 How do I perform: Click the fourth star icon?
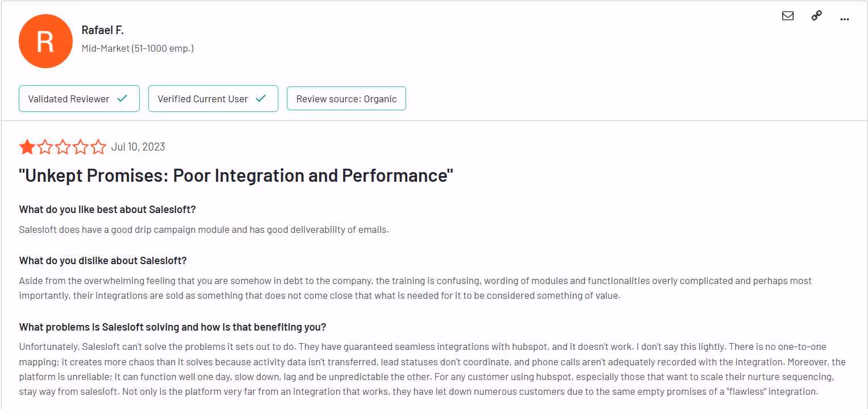(x=81, y=147)
